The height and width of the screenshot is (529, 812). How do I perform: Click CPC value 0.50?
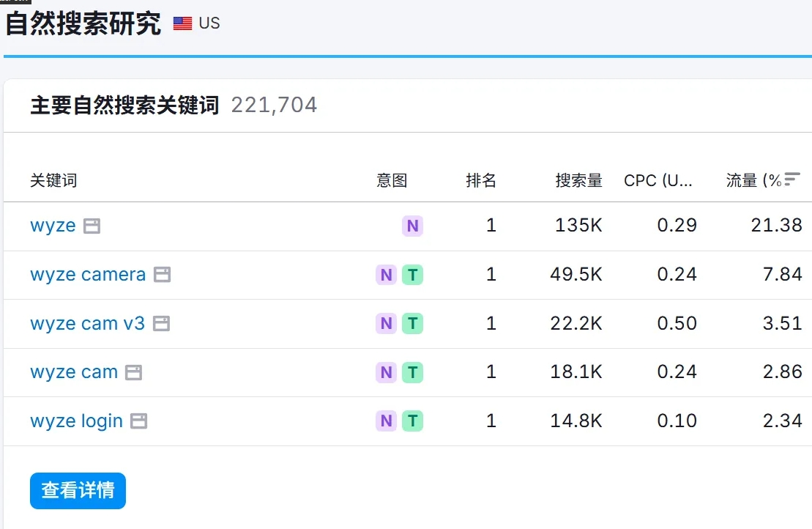click(677, 323)
